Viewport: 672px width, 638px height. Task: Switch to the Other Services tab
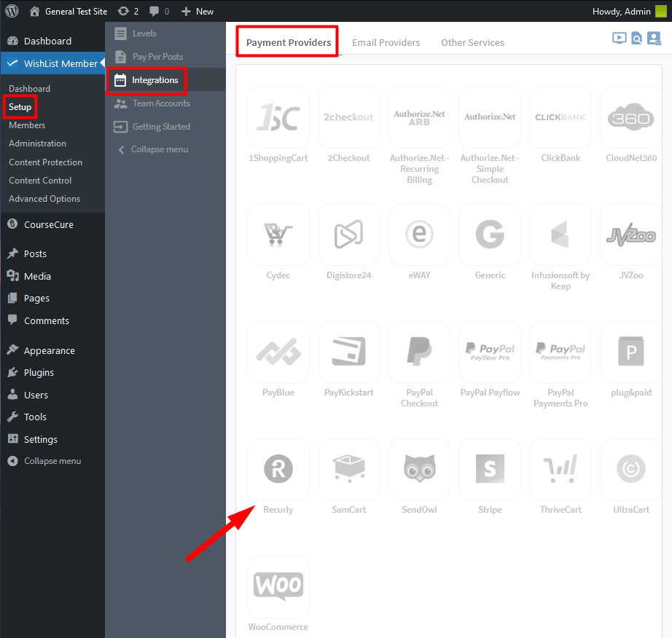(472, 42)
